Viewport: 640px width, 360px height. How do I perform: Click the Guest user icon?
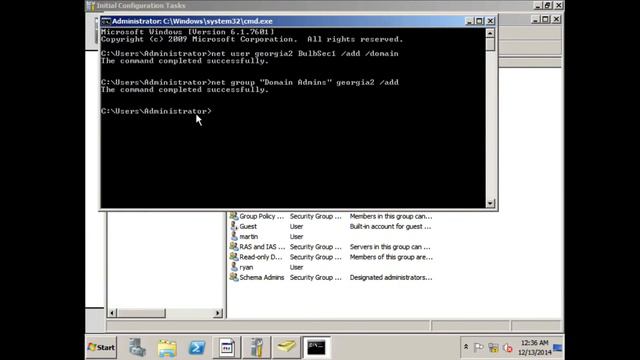234,226
